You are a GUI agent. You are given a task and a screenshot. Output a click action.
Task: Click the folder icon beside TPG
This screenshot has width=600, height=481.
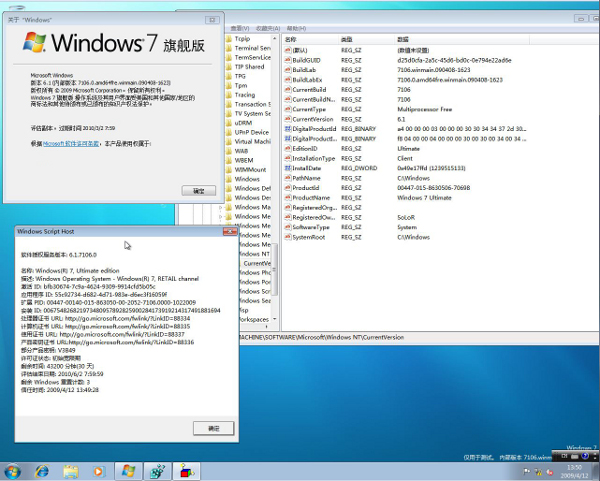tap(229, 76)
